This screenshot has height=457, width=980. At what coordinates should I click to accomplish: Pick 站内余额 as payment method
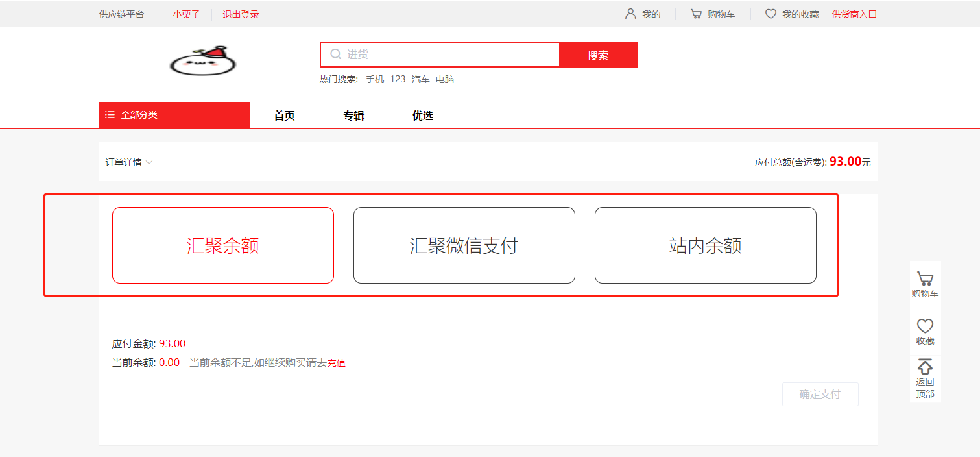click(705, 245)
